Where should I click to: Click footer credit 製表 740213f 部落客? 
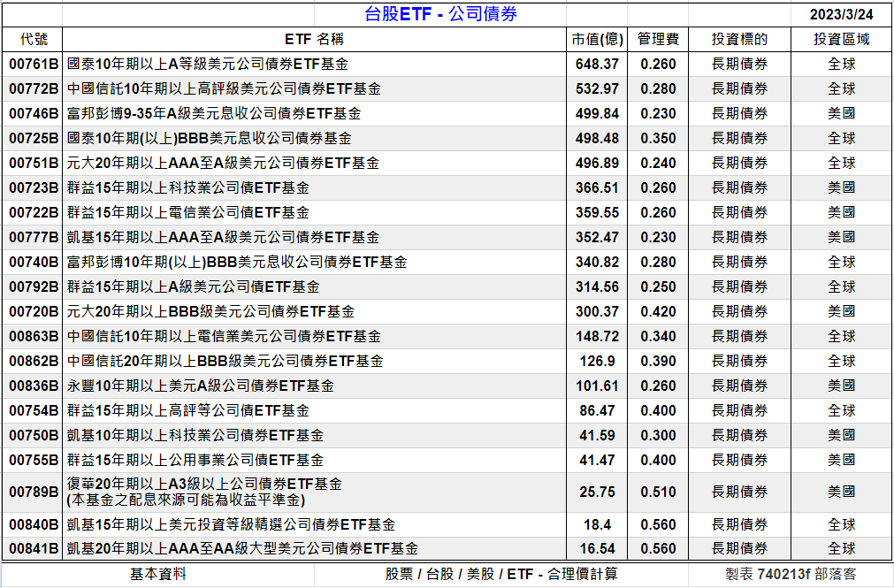791,574
